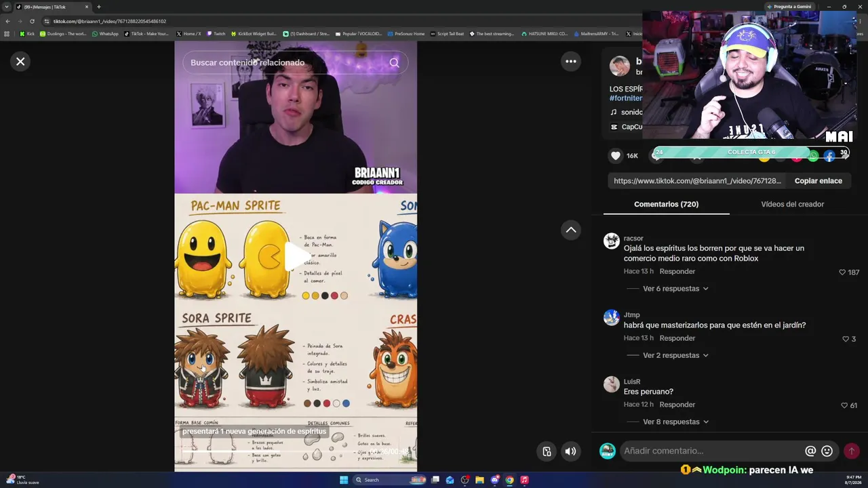
Task: Switch to Comentarios (720) tab
Action: [666, 204]
